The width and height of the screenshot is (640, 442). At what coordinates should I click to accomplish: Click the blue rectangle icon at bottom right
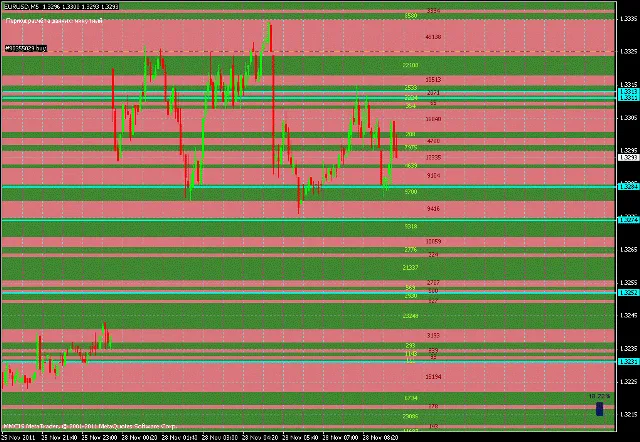(599, 408)
